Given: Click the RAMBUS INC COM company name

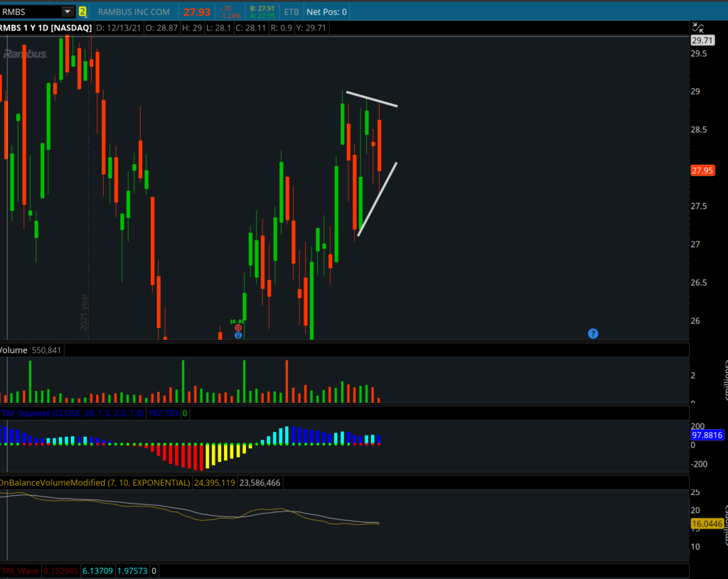Looking at the screenshot, I should click(x=134, y=12).
